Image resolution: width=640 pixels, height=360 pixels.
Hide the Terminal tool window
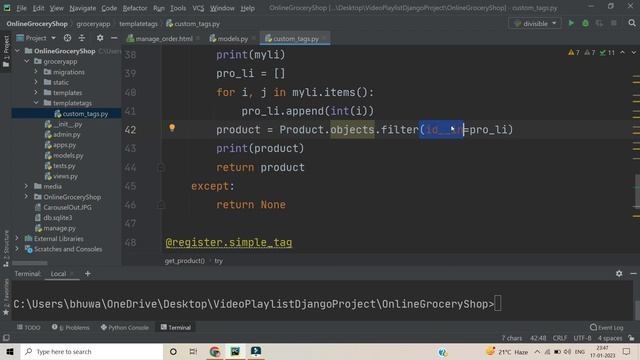[633, 273]
